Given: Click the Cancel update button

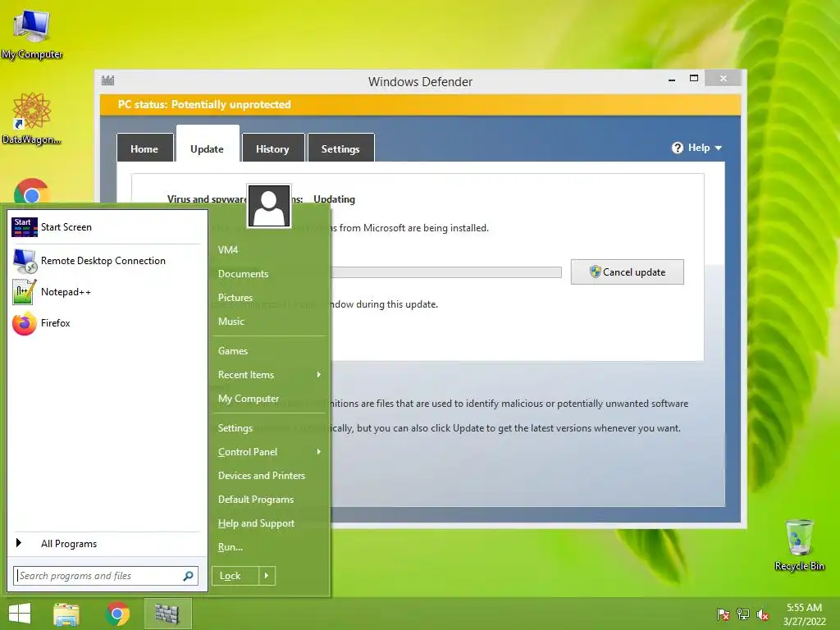Looking at the screenshot, I should pos(628,272).
